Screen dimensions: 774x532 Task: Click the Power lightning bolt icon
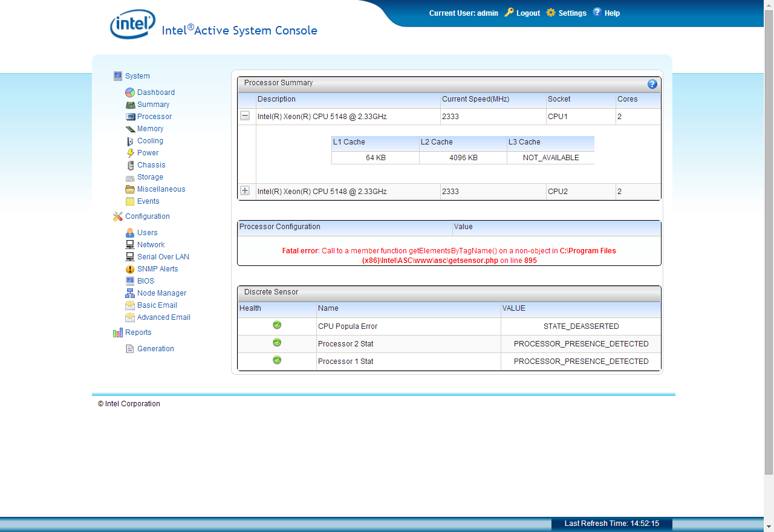point(130,153)
